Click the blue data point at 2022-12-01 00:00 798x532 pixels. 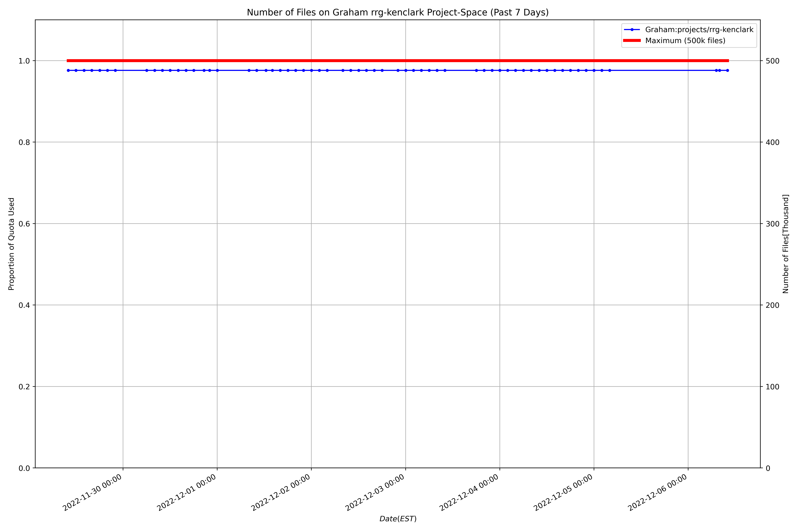point(217,71)
